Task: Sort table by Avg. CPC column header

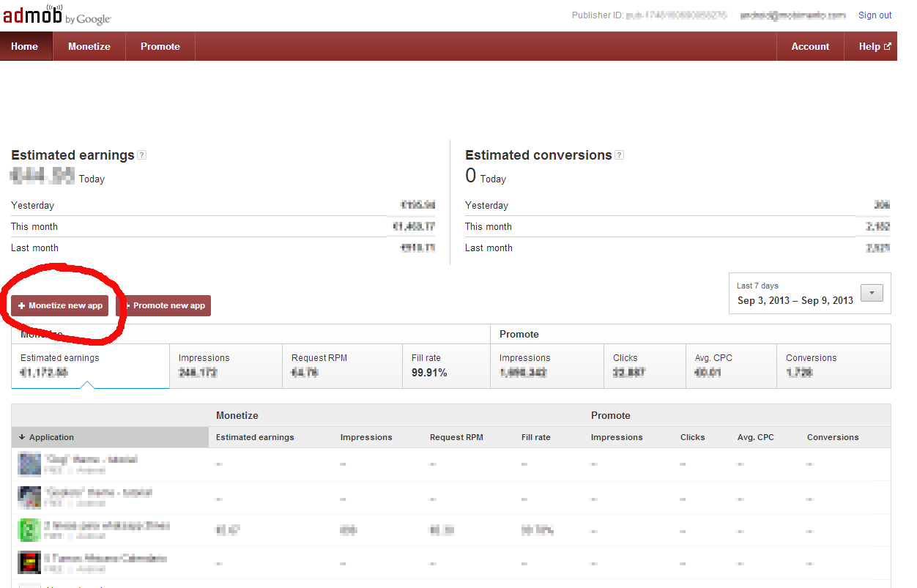Action: tap(756, 437)
